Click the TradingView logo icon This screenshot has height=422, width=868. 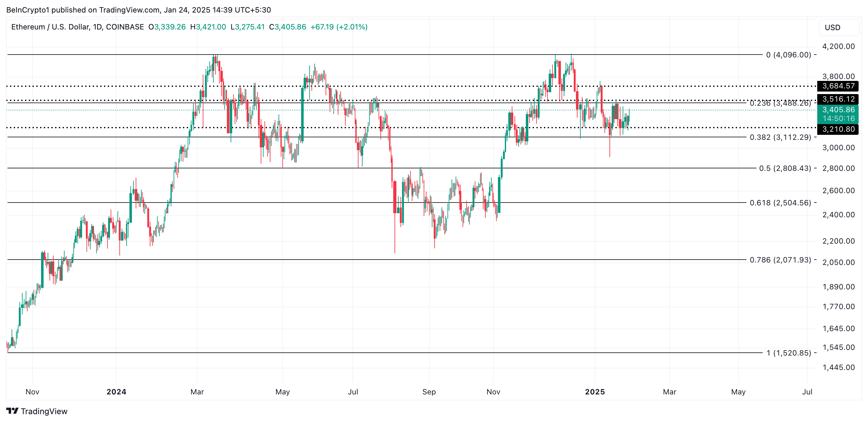(x=13, y=411)
